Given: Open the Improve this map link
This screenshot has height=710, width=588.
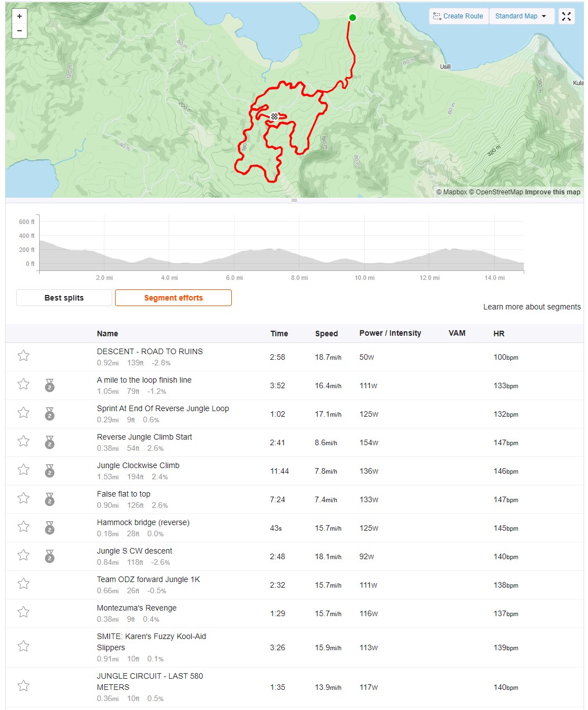Looking at the screenshot, I should [x=552, y=192].
